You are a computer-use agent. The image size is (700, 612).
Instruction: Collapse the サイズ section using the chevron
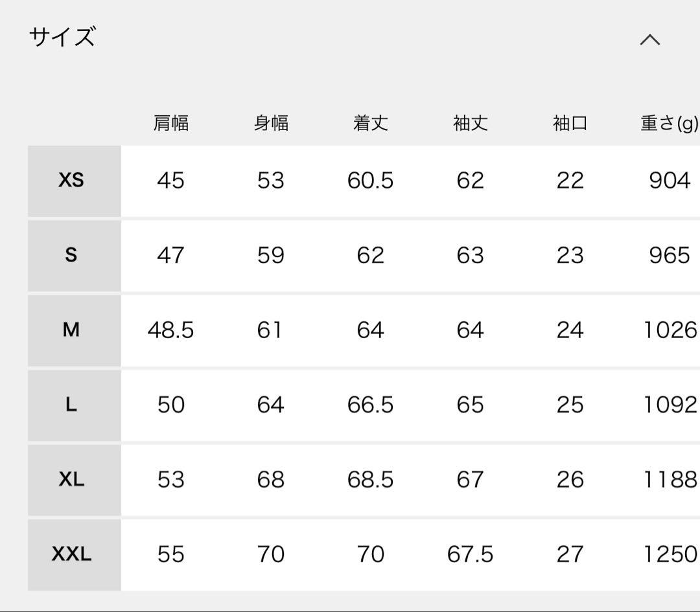pos(650,40)
